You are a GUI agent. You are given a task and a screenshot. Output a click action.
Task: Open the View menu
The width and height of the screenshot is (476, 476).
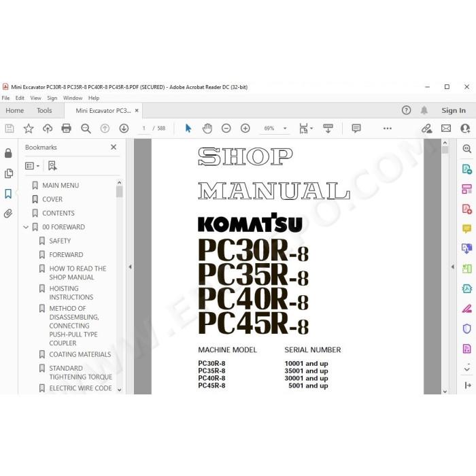pos(35,98)
